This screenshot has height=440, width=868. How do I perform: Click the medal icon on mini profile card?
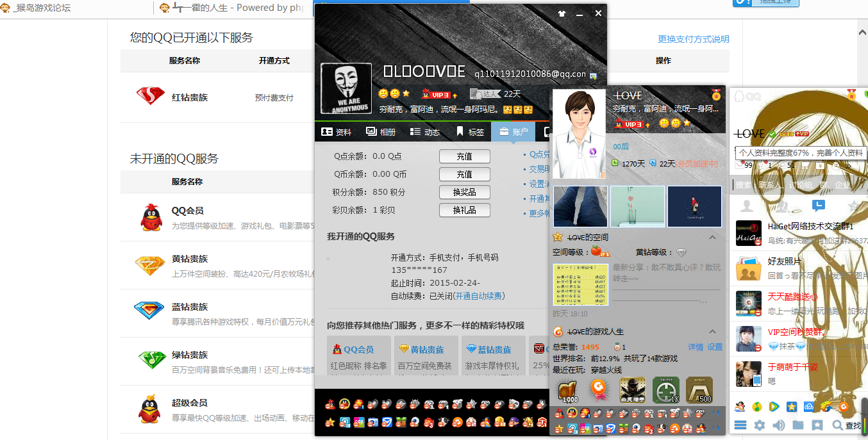tap(716, 95)
